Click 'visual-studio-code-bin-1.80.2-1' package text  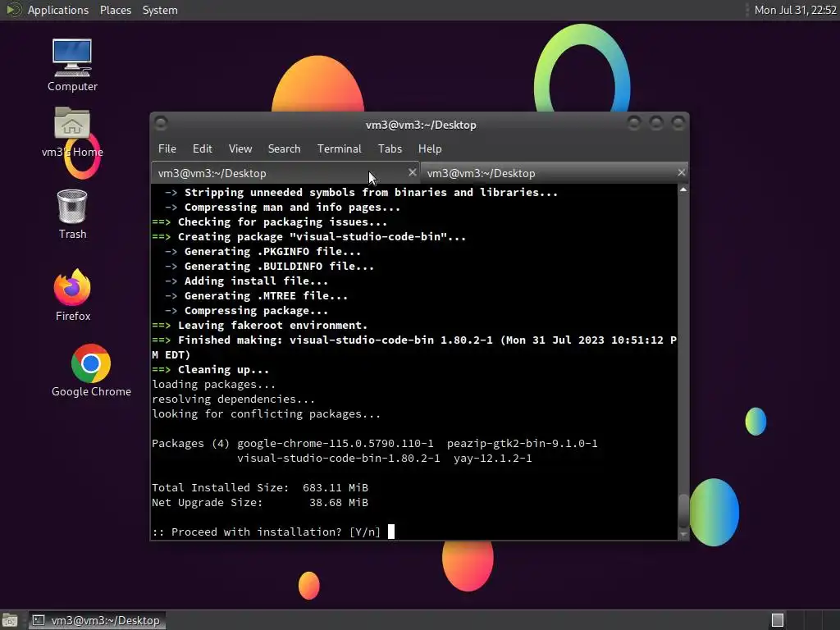[339, 458]
